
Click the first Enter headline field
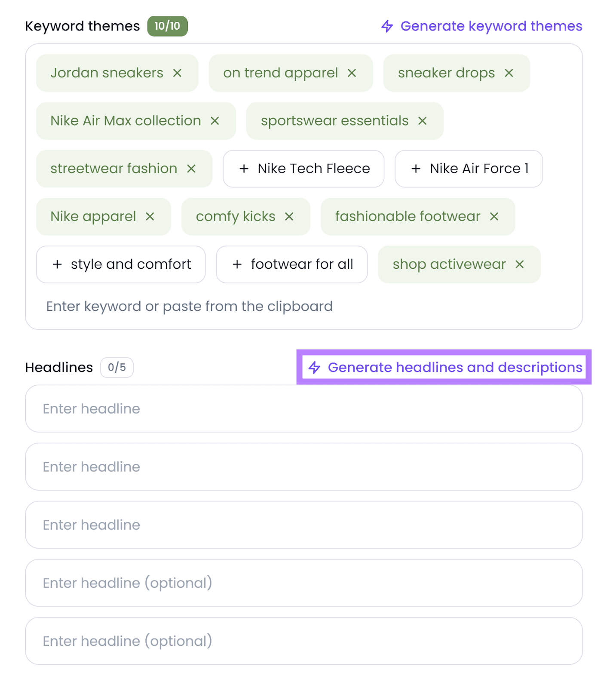click(303, 408)
